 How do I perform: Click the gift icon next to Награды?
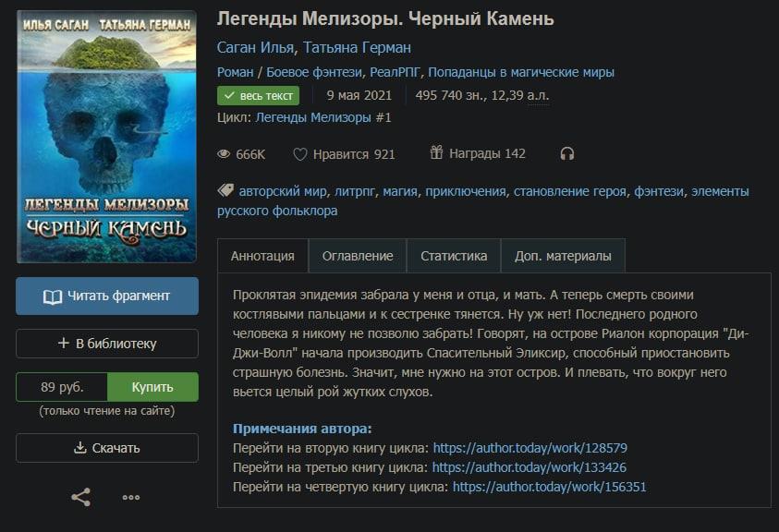coord(436,152)
